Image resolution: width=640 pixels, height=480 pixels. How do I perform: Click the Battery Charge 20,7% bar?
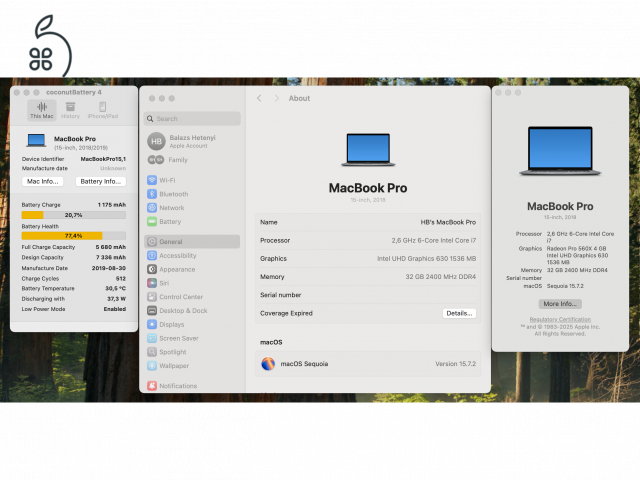pos(73,215)
